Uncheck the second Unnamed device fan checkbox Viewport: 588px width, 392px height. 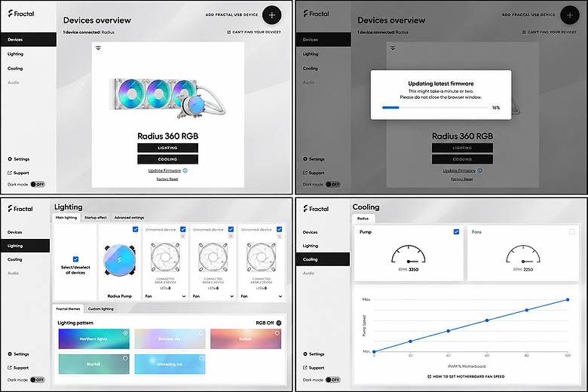[x=231, y=229]
